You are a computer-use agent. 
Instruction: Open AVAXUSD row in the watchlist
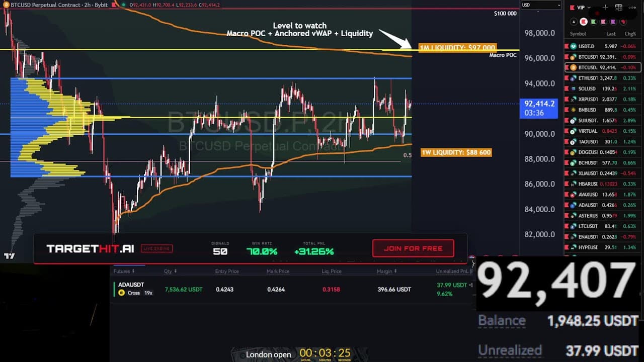[603, 195]
